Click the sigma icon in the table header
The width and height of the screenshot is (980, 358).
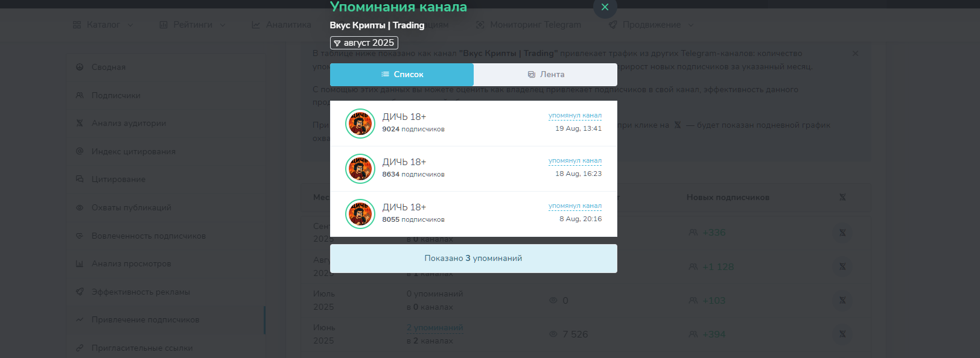tap(842, 197)
